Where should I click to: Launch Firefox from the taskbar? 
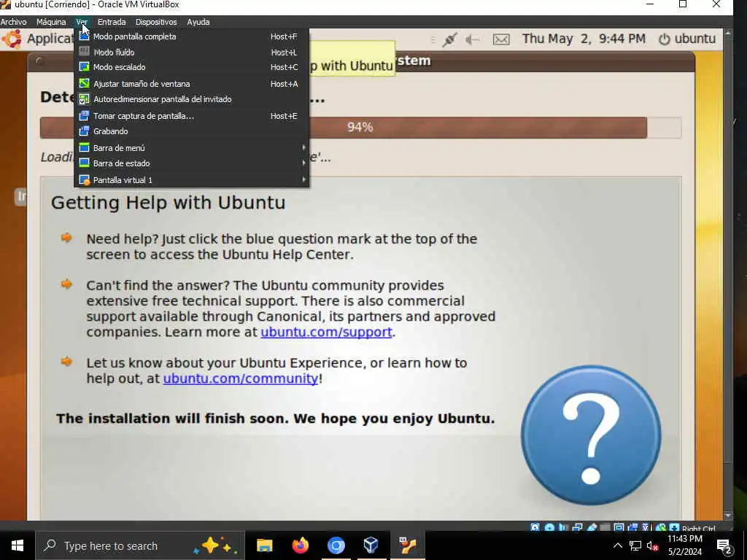click(x=300, y=545)
